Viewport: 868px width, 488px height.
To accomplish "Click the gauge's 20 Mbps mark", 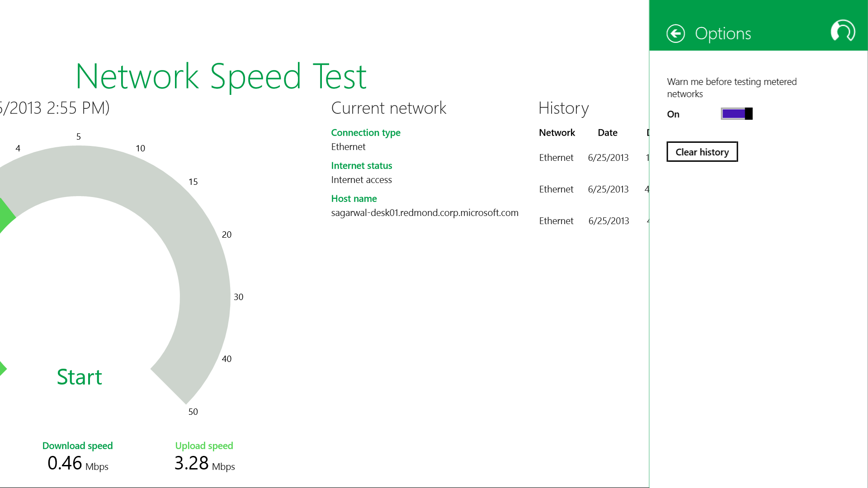I will 226,235.
